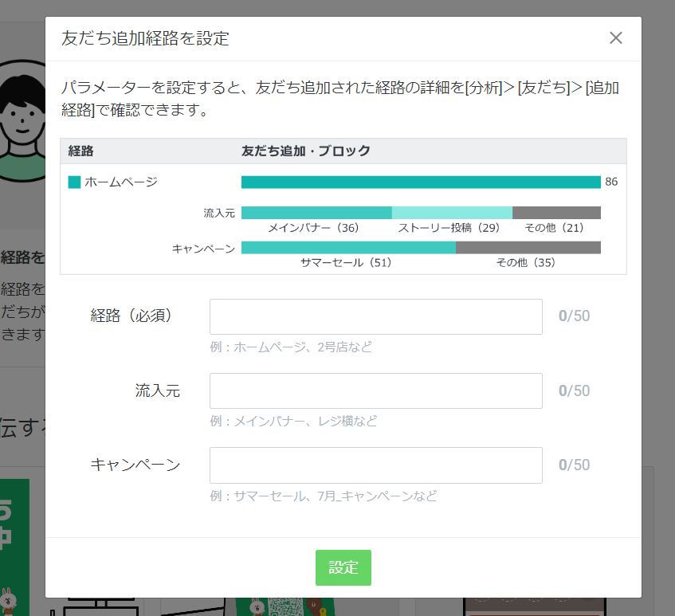Viewport: 675px width, 616px height.
Task: Select the ホームページ bar showing 86
Action: click(422, 182)
